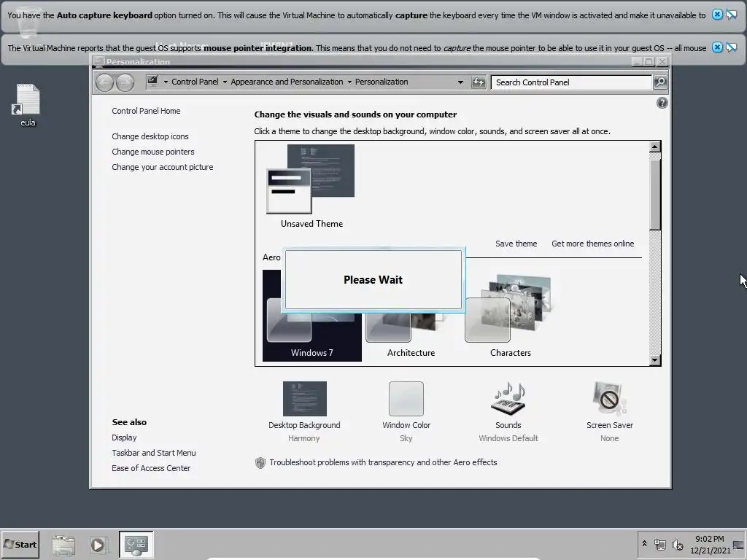Go to Appearance and Personalization breadcrumb
The width and height of the screenshot is (747, 560).
coord(287,82)
